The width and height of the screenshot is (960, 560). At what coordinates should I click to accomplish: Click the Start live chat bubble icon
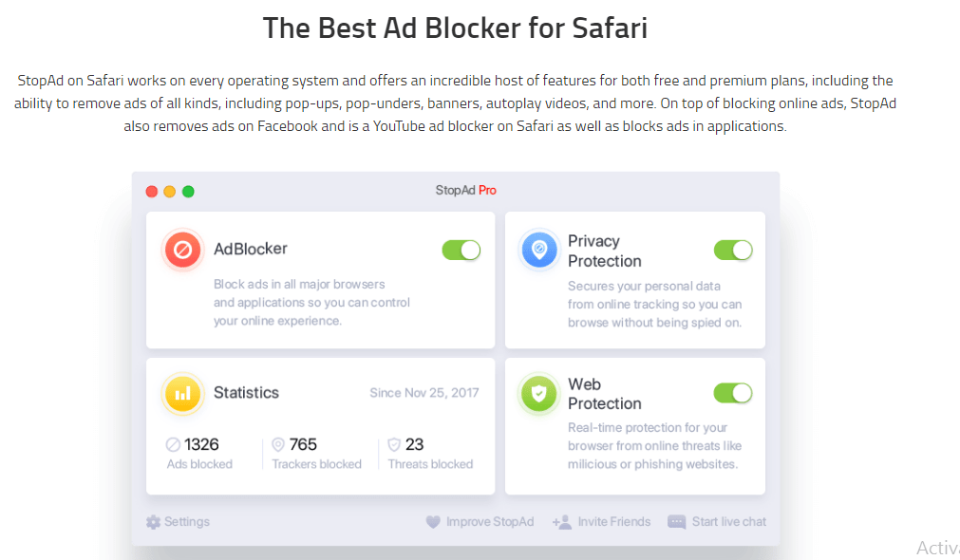[676, 522]
